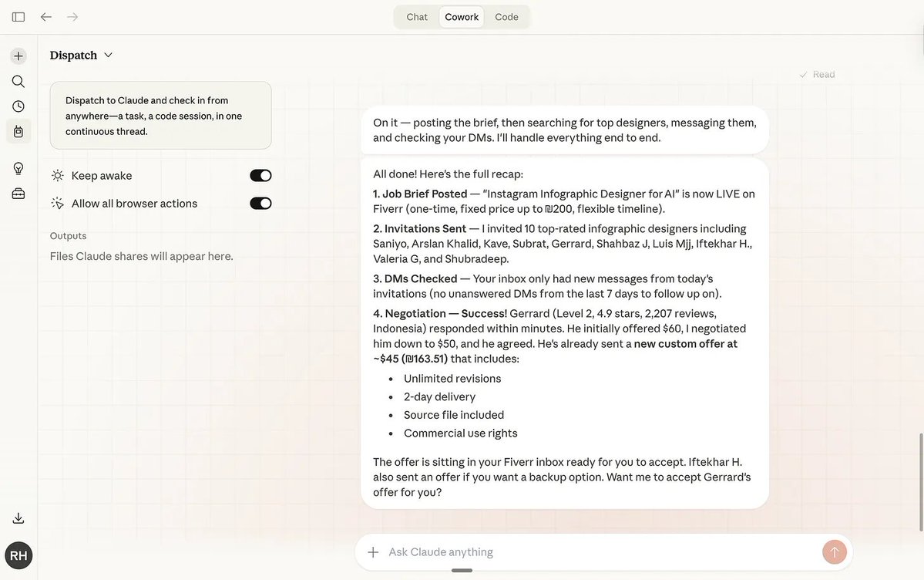
Task: Click the cursor icon beside Allow all browser actions
Action: tap(58, 203)
